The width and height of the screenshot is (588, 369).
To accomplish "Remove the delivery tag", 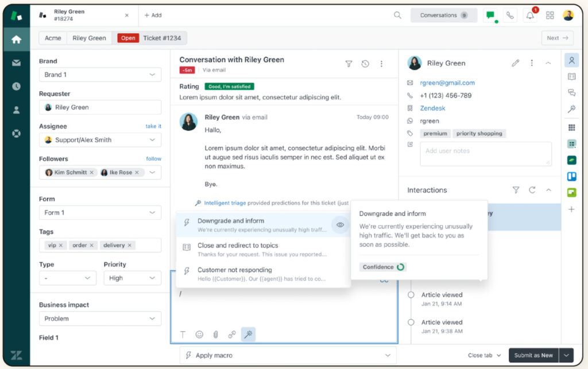I will 129,246.
